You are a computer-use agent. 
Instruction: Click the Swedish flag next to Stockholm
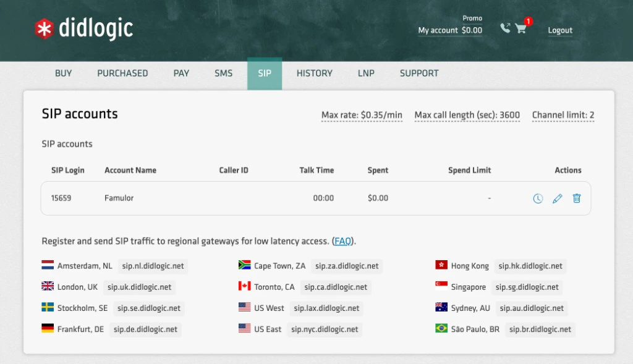click(x=48, y=307)
